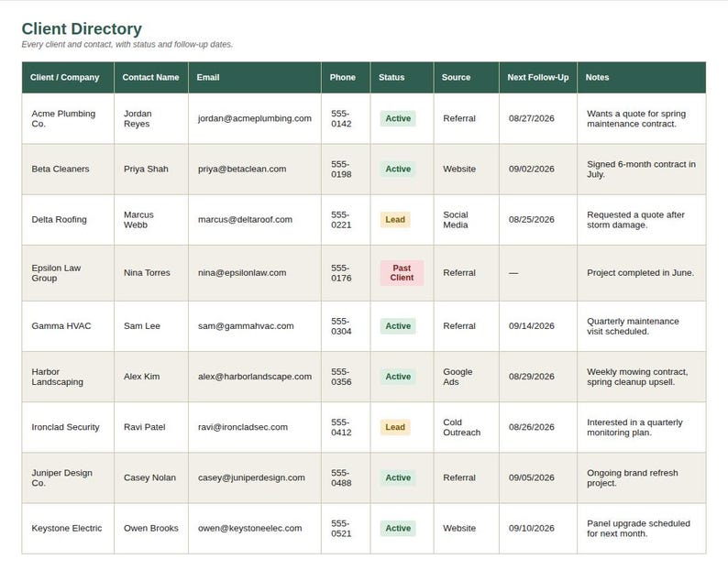Click the "Contact Name" column header
Screen dimensions: 728x581
[151, 78]
